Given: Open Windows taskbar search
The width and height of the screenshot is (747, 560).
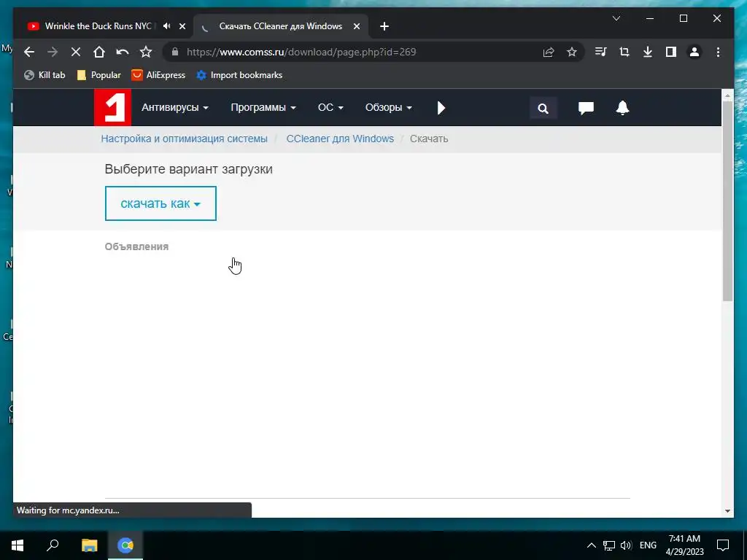Looking at the screenshot, I should point(53,545).
